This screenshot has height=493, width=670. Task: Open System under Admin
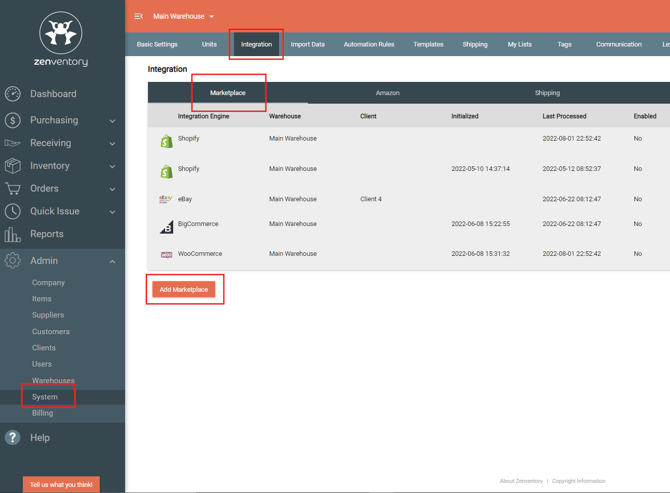click(x=44, y=397)
